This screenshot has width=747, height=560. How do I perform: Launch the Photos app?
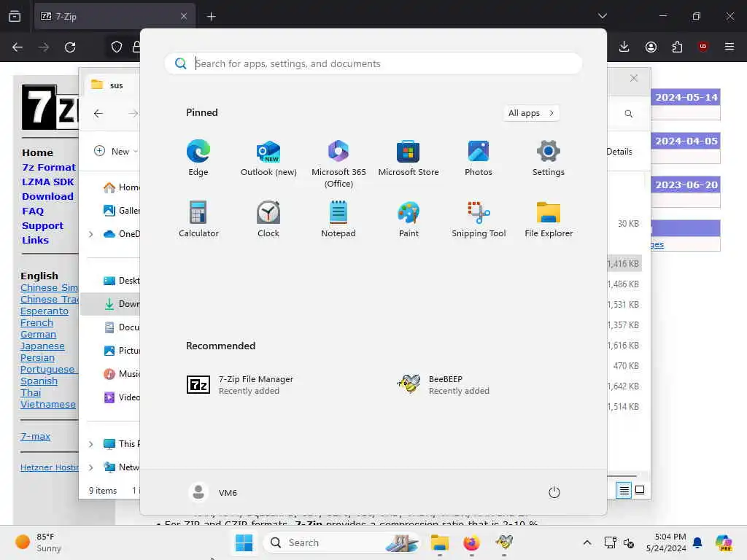coord(479,158)
